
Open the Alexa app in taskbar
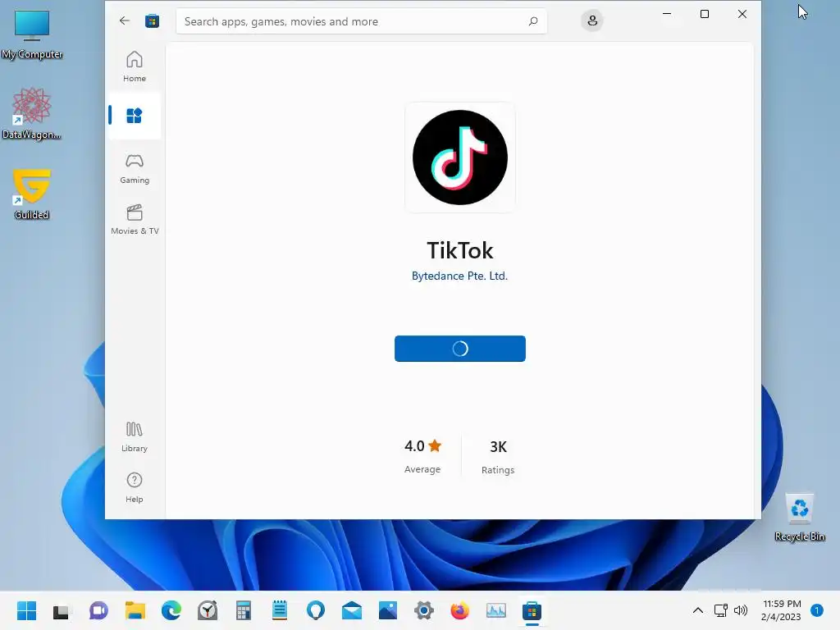pos(316,610)
